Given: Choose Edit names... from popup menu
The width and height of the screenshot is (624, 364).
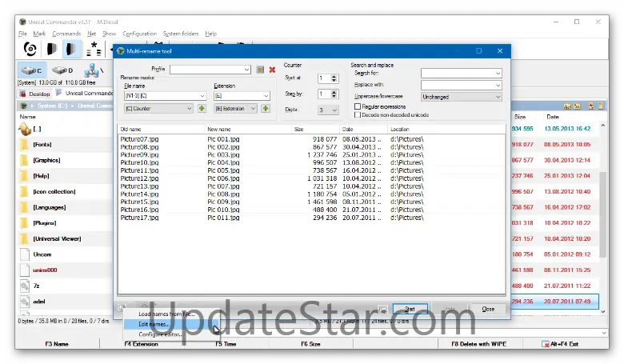Looking at the screenshot, I should (171, 324).
